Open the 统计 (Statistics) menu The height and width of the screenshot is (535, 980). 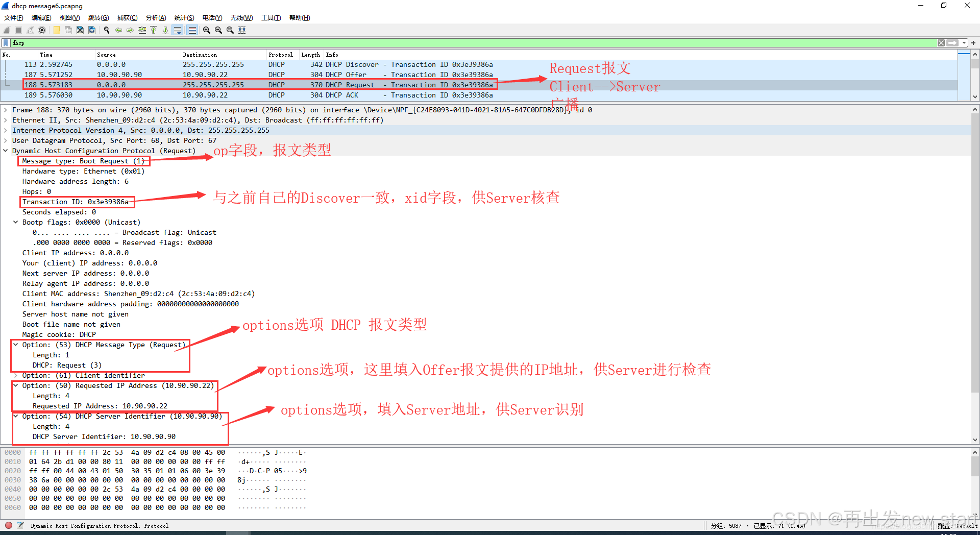coord(184,18)
